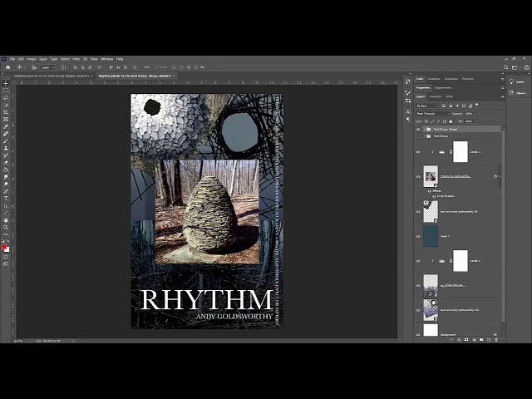This screenshot has height=399, width=532.
Task: Click the Layers panel vertical scrollbar
Action: [x=503, y=227]
